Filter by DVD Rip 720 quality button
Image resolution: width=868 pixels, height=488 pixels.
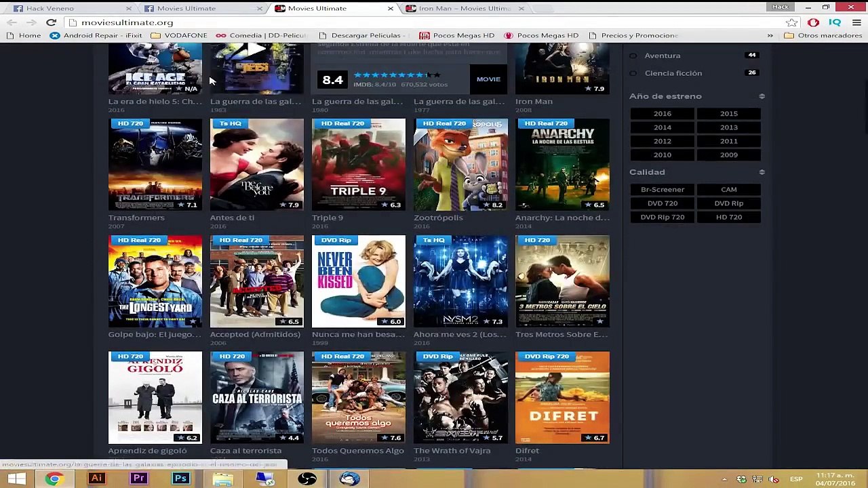pyautogui.click(x=663, y=217)
